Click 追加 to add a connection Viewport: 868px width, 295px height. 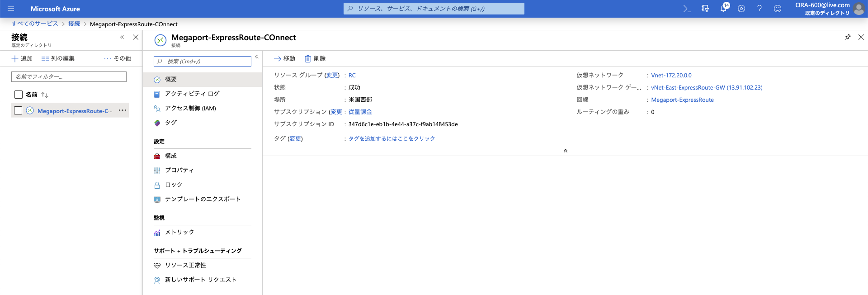[22, 58]
